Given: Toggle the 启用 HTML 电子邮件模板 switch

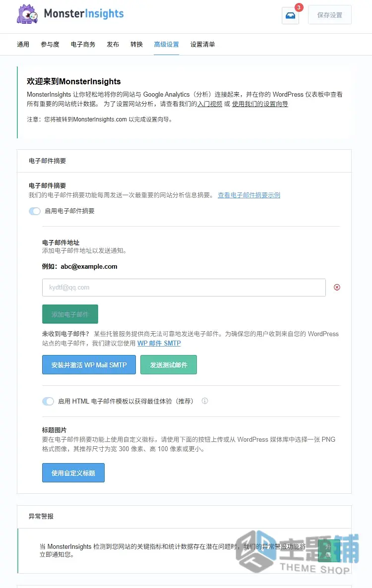Looking at the screenshot, I should 48,401.
